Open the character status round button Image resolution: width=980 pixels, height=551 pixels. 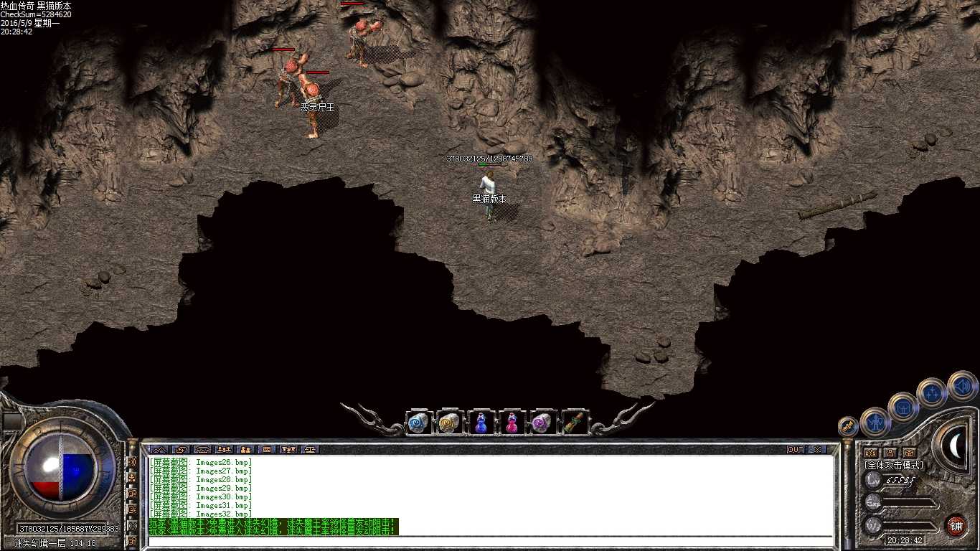tap(875, 423)
